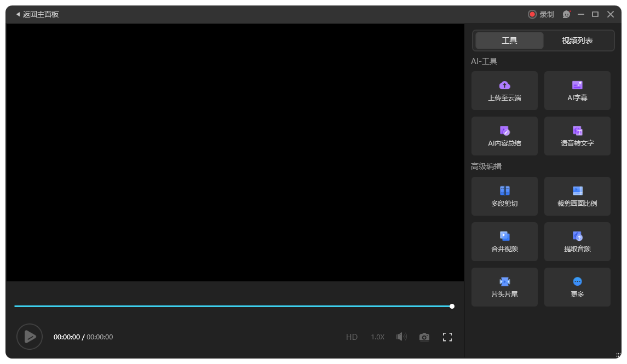
Task: Switch to the 工具 tools tab
Action: click(509, 41)
